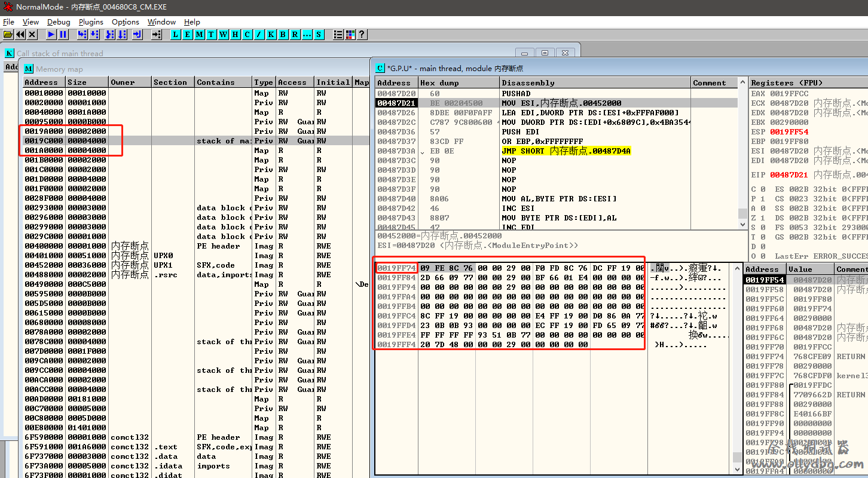The width and height of the screenshot is (868, 478).
Task: Show References via R toolbar button
Action: click(x=295, y=35)
